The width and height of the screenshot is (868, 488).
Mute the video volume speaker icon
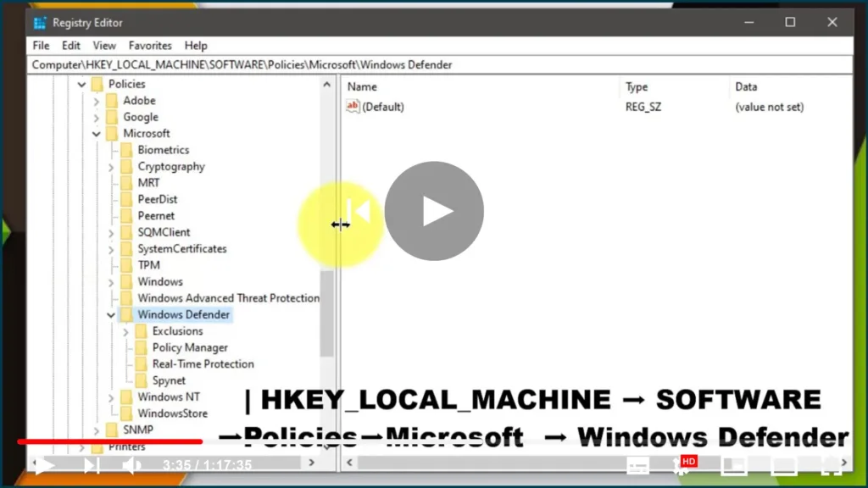pos(131,465)
